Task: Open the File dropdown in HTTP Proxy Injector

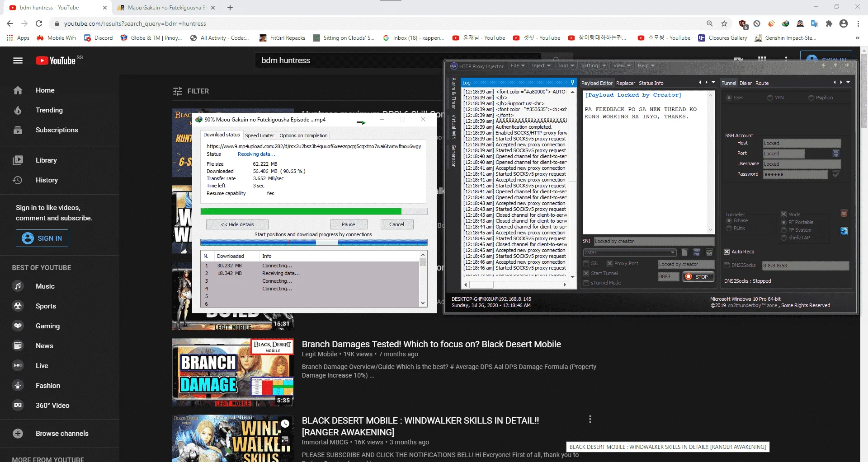Action: (x=518, y=66)
